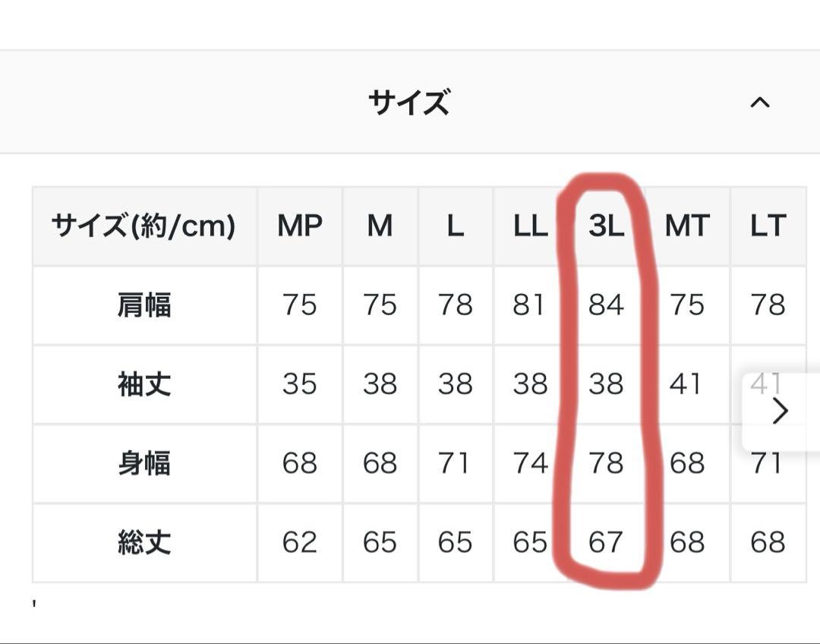The image size is (820, 644).
Task: Click the 35 sleeve length value for MP
Action: pos(300,384)
